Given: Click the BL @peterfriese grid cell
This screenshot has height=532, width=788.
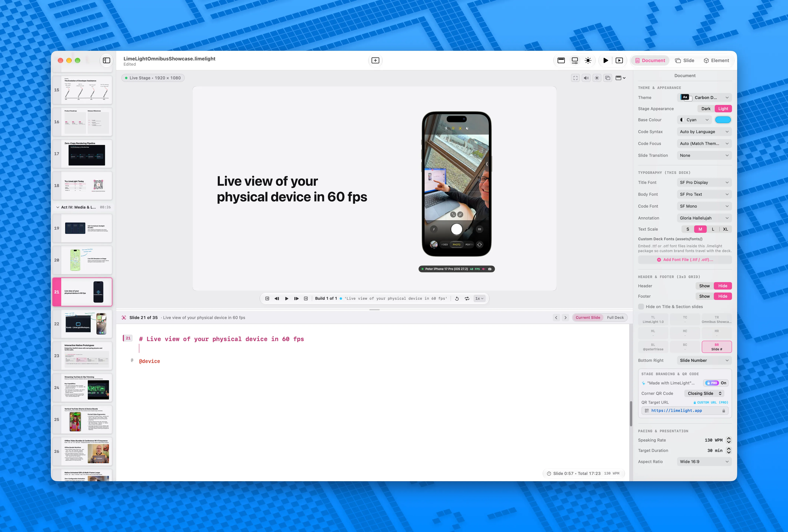Looking at the screenshot, I should coord(653,347).
